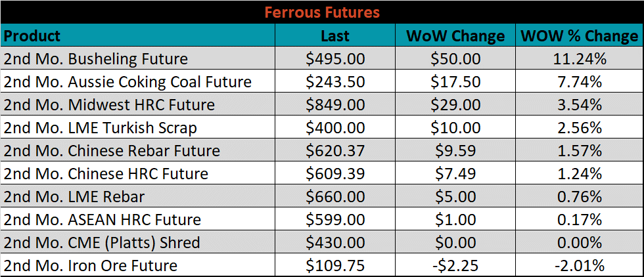Click the Busheling 11.24% change cell

(580, 58)
